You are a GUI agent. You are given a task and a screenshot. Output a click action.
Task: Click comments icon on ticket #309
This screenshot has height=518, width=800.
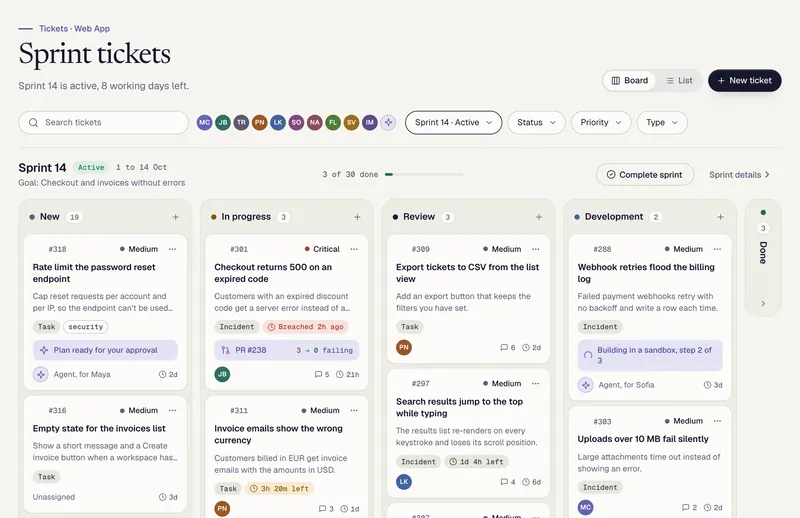tap(504, 348)
